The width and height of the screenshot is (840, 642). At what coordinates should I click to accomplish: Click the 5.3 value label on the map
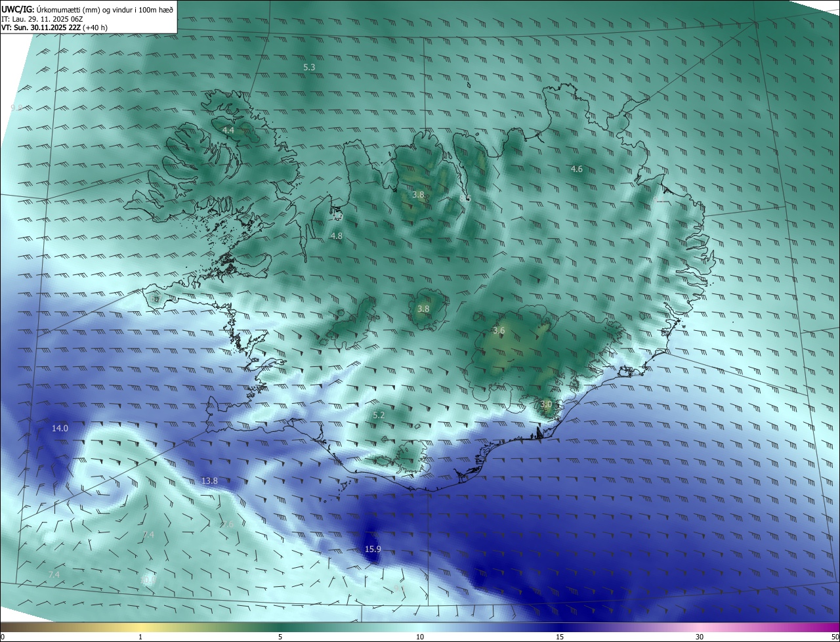click(309, 67)
